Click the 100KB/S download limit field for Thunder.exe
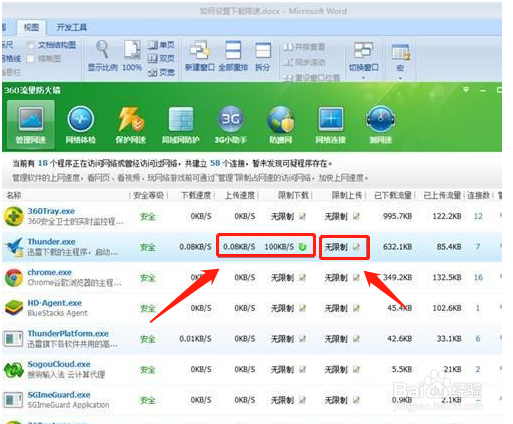Image resolution: width=513 pixels, height=424 pixels. click(279, 247)
